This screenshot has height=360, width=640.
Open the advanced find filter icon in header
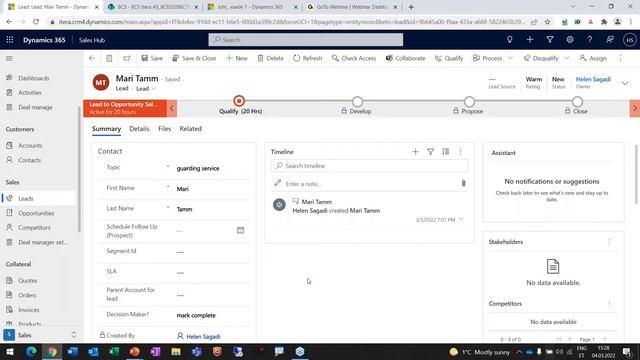coord(550,40)
